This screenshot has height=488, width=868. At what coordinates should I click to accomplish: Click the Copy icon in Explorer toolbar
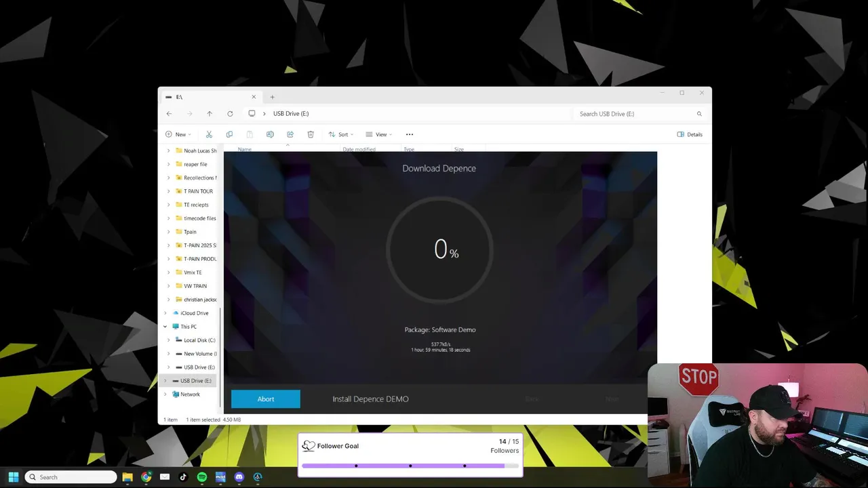pyautogui.click(x=229, y=134)
